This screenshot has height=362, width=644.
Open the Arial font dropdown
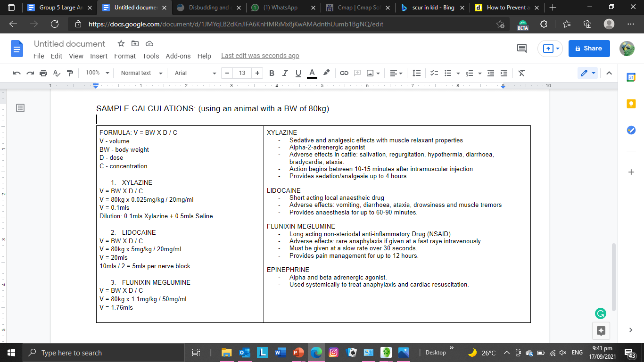click(x=195, y=73)
